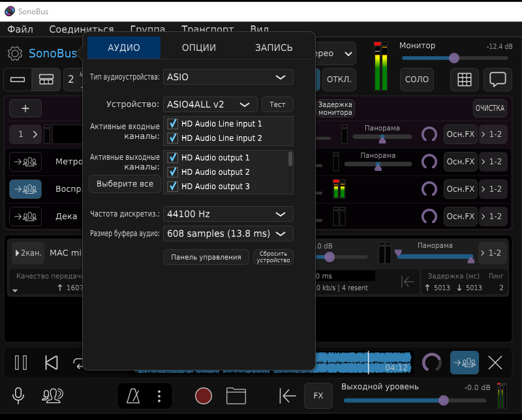Open the stereo send channels dropdown

click(335, 53)
